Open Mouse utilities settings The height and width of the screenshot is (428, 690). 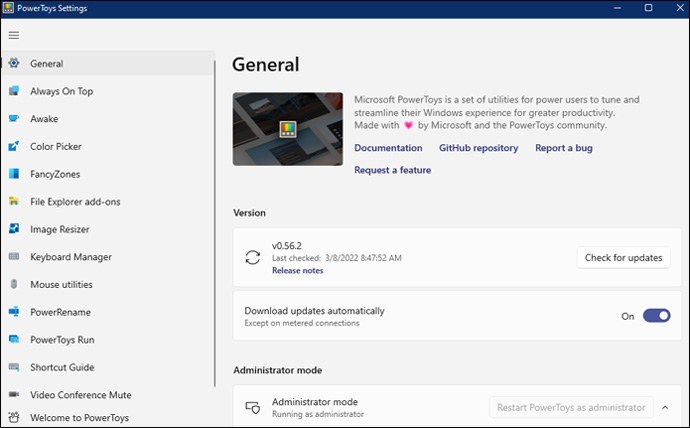click(x=108, y=285)
